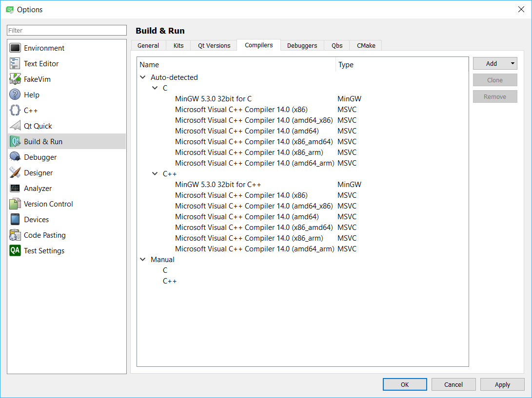This screenshot has height=398, width=532.
Task: Click the Help question mark icon
Action: click(15, 95)
